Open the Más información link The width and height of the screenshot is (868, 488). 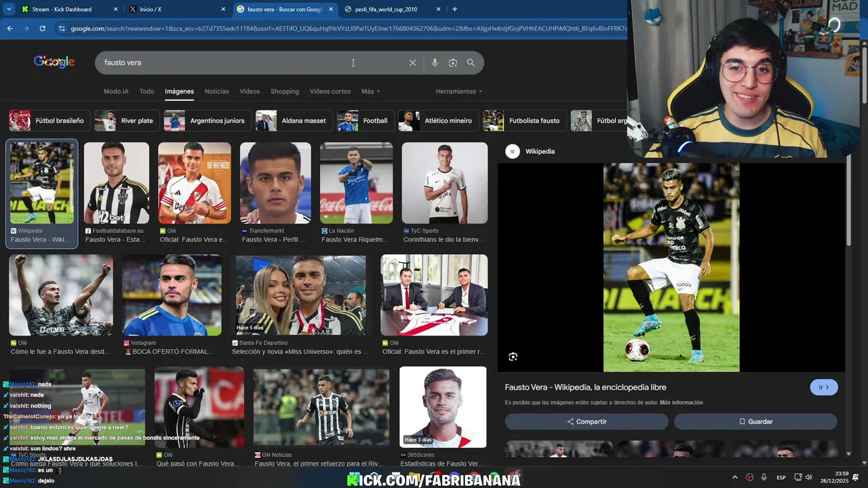click(x=681, y=403)
